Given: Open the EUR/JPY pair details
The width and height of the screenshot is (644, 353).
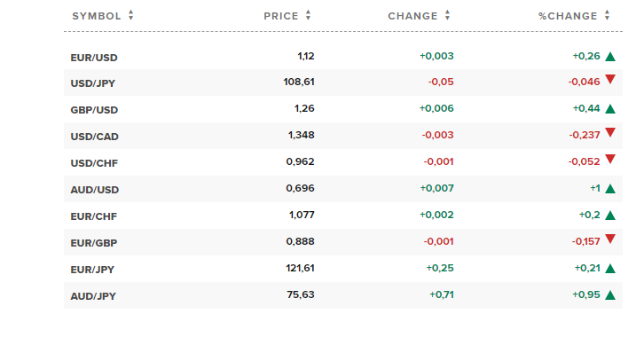Looking at the screenshot, I should [x=92, y=270].
